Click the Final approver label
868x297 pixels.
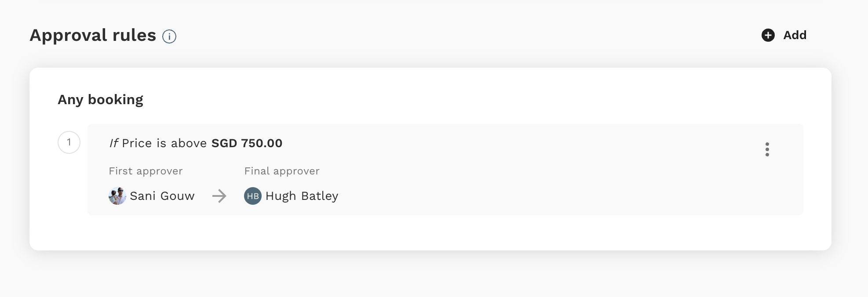click(282, 171)
